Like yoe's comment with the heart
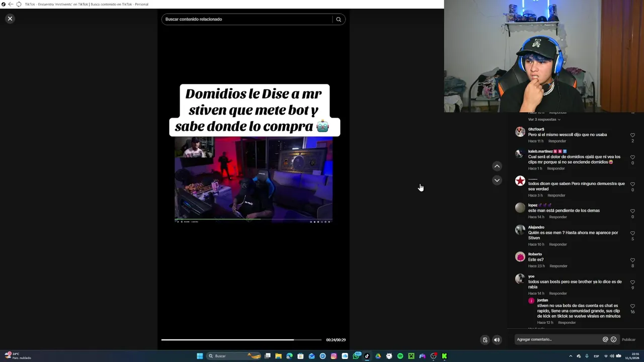 click(632, 282)
